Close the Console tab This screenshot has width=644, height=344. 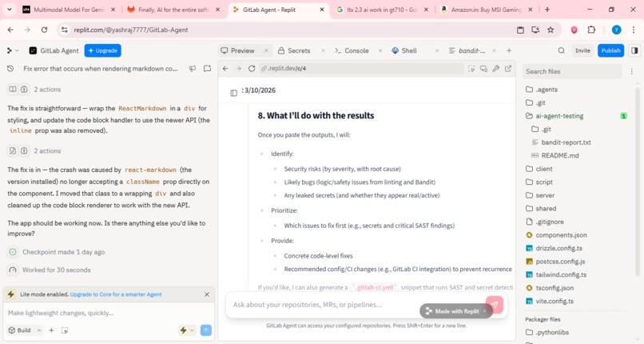380,50
